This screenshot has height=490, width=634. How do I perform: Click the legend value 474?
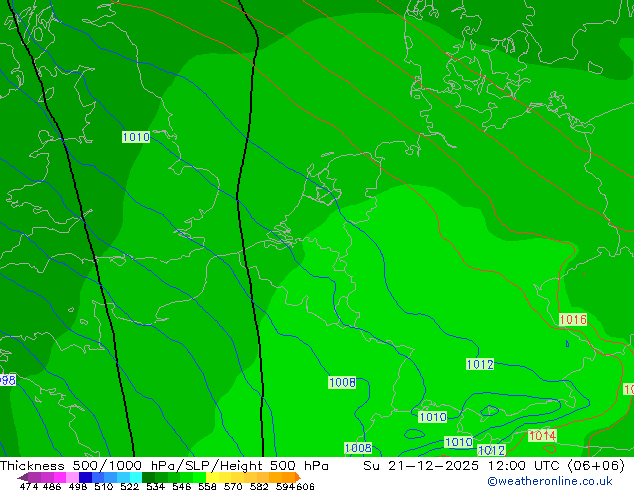[29, 486]
